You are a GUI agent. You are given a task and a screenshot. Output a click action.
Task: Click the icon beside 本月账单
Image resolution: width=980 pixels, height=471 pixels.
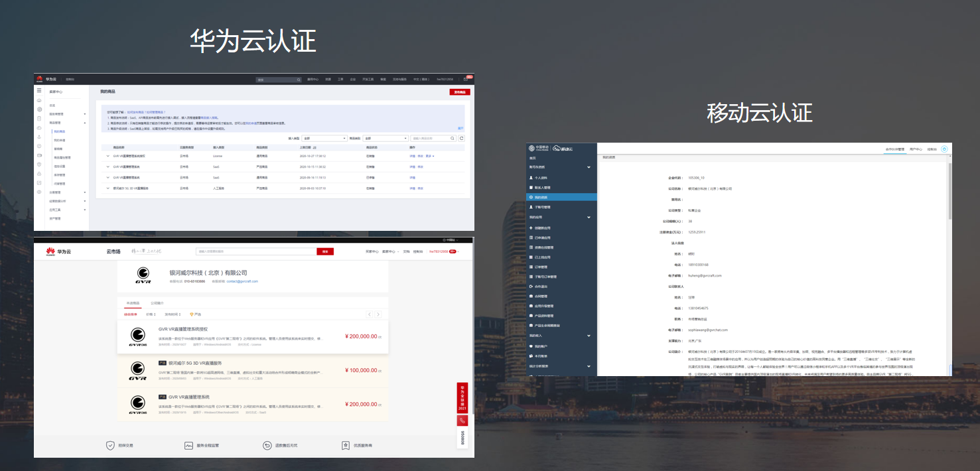tap(531, 356)
